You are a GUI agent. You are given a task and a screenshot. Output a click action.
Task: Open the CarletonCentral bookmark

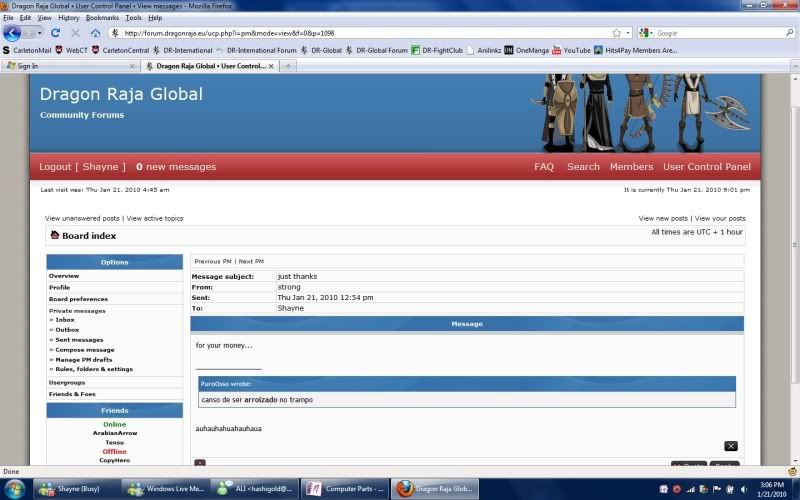120,50
